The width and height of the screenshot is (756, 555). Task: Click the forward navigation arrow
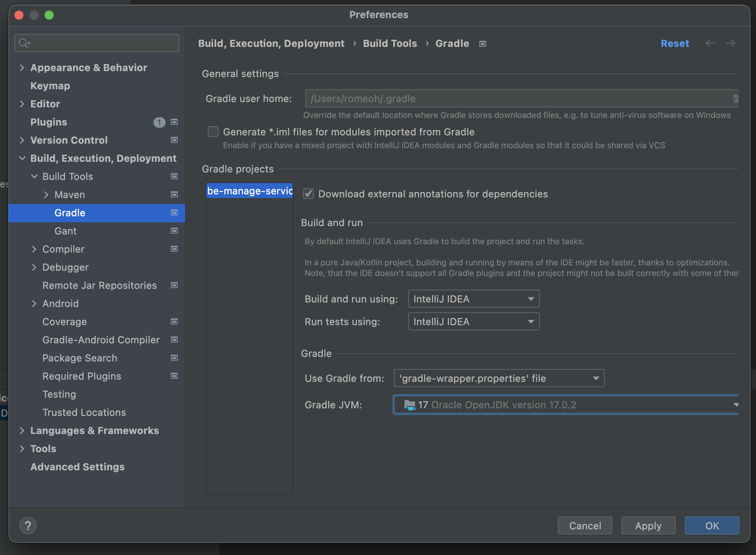click(x=730, y=43)
